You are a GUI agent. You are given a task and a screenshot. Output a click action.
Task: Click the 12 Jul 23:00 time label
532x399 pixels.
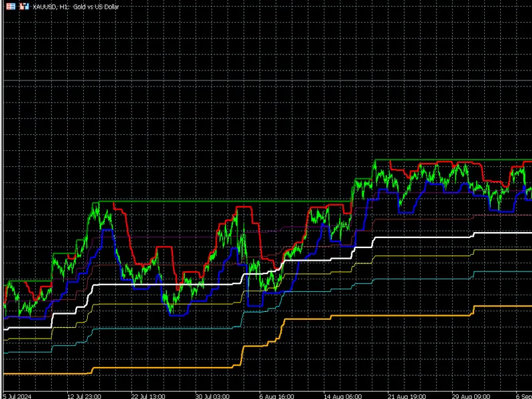click(x=84, y=396)
